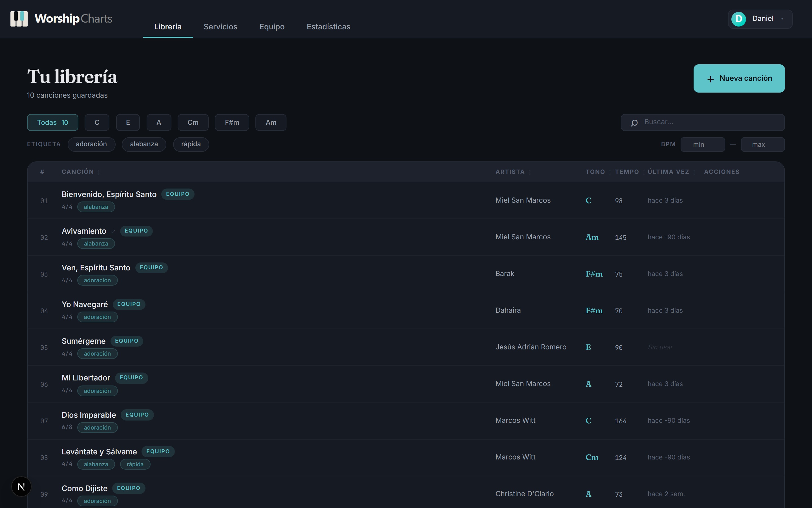Filter songs by key Cm chip
Screen dimensions: 812x508
pyautogui.click(x=193, y=122)
